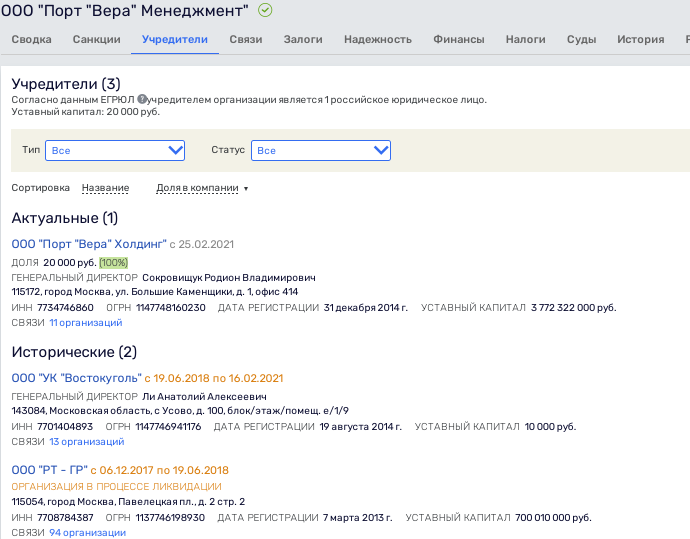Open the Финансы tab
This screenshot has width=690, height=539.
[x=459, y=40]
